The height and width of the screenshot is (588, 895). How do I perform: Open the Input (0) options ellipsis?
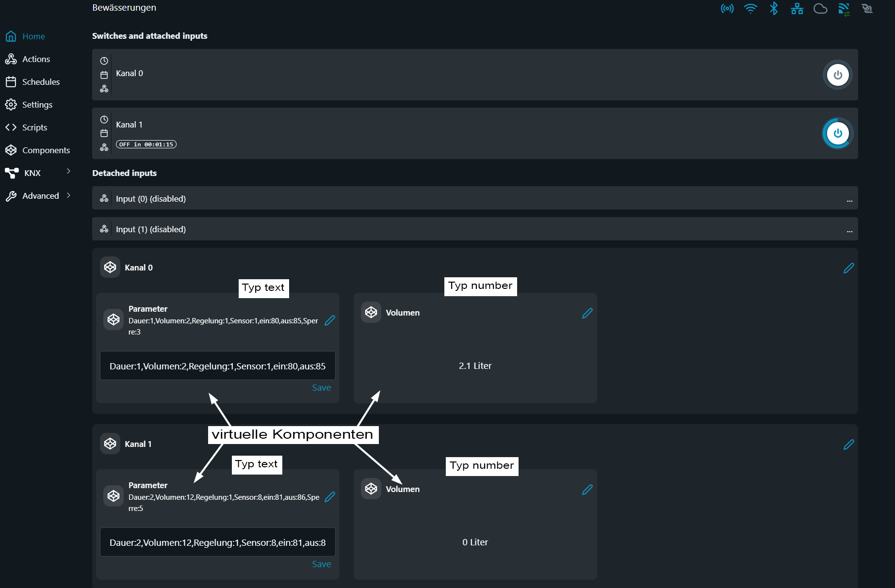click(849, 199)
